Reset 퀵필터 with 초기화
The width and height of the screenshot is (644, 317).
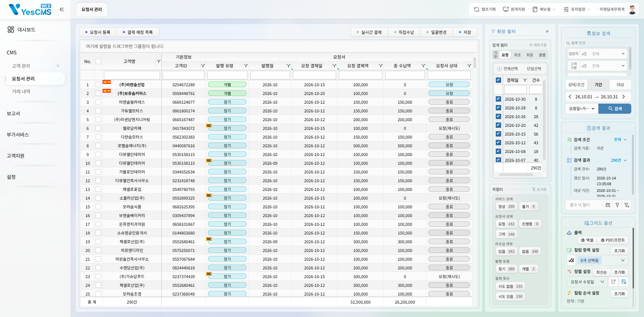click(539, 190)
